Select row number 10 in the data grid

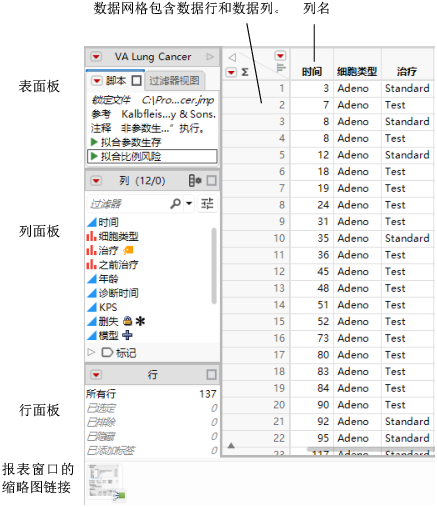pos(279,238)
